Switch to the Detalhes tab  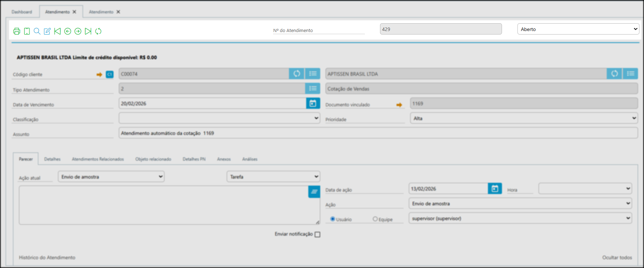click(x=52, y=159)
